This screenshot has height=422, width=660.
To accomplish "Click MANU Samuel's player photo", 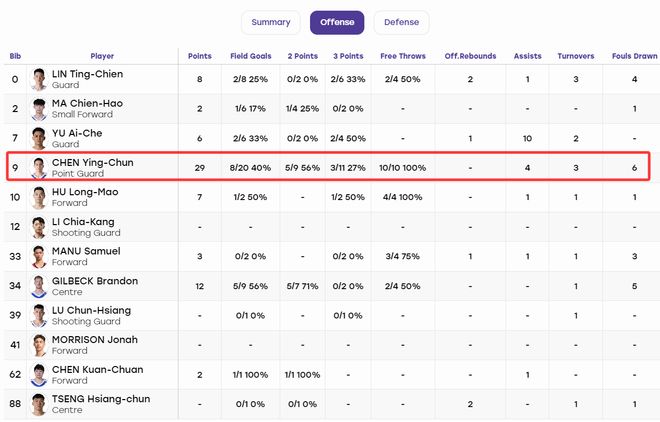I will 39,257.
